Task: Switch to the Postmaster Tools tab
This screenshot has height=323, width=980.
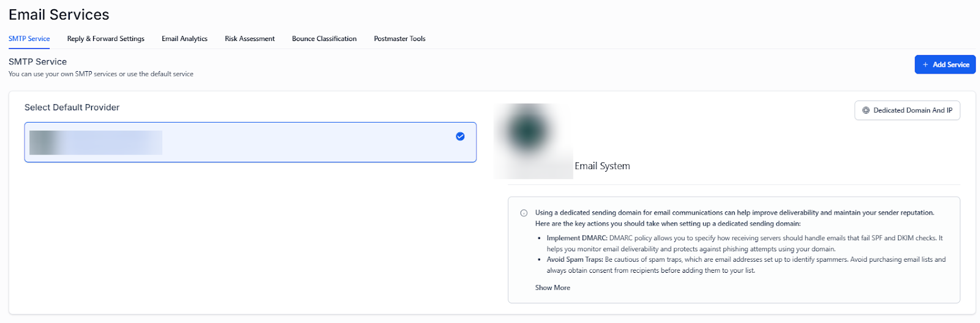Action: click(x=399, y=39)
